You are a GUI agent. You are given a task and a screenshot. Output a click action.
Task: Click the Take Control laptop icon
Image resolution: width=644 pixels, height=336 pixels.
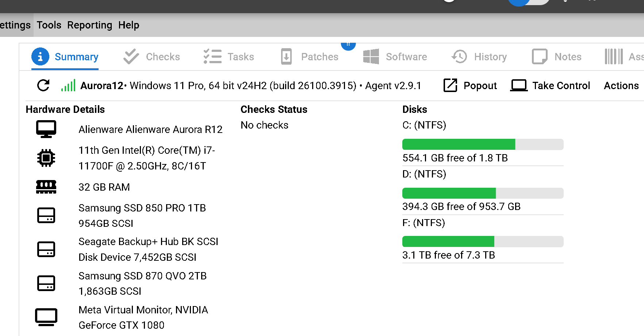[x=518, y=85]
